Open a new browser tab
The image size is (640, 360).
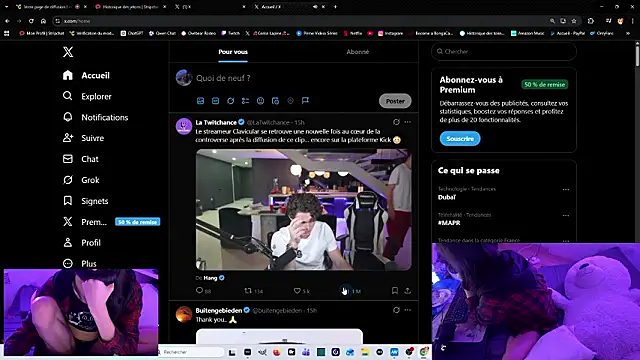point(336,7)
